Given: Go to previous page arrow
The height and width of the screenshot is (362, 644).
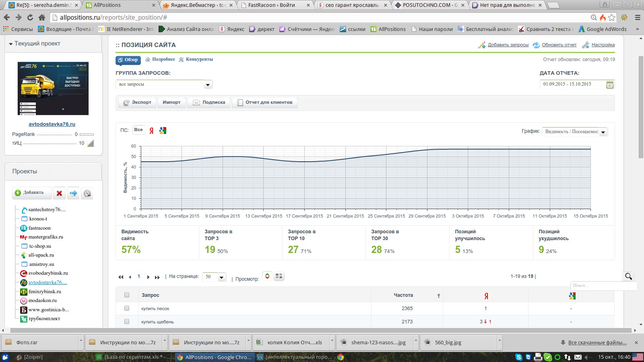Looking at the screenshot, I should click(130, 277).
